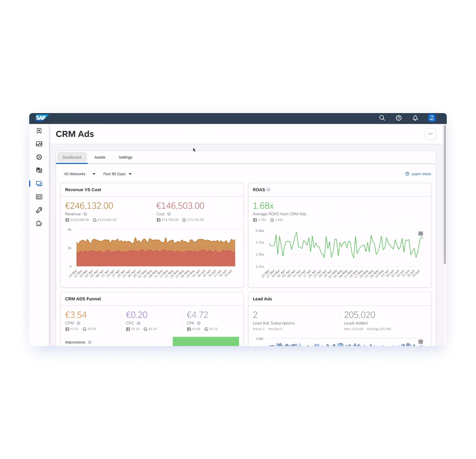This screenshot has width=476, height=459.
Task: Expand the Past 90 Days dropdown
Action: point(117,174)
